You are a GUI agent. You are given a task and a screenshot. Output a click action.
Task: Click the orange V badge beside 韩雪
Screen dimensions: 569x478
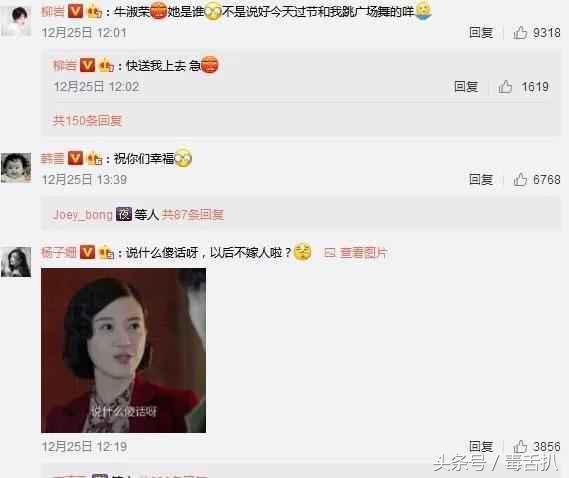[75, 158]
